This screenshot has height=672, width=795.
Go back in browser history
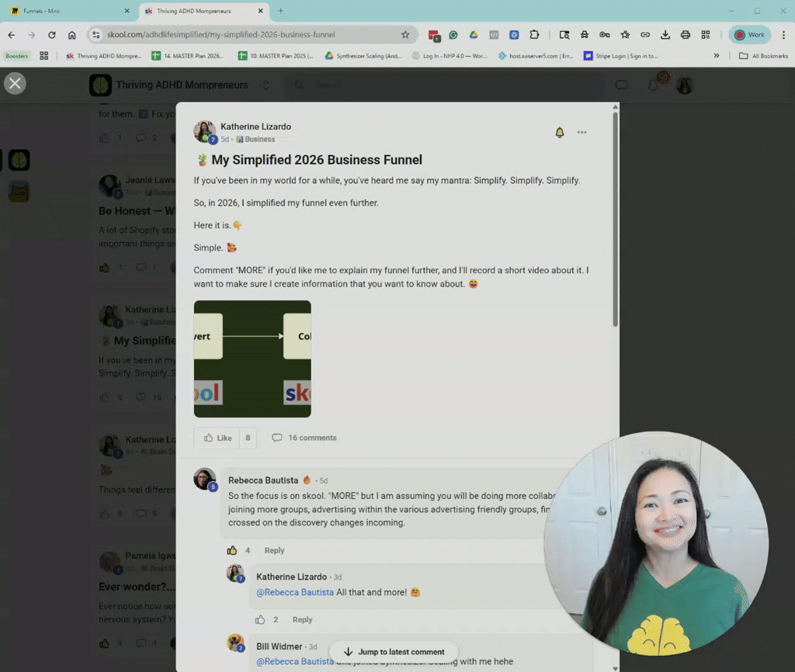tap(11, 34)
